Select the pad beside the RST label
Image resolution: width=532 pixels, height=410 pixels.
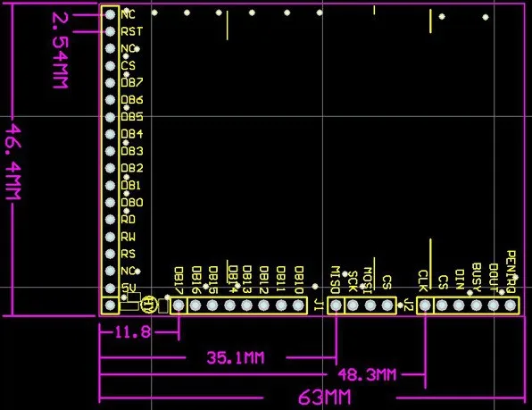tap(111, 31)
